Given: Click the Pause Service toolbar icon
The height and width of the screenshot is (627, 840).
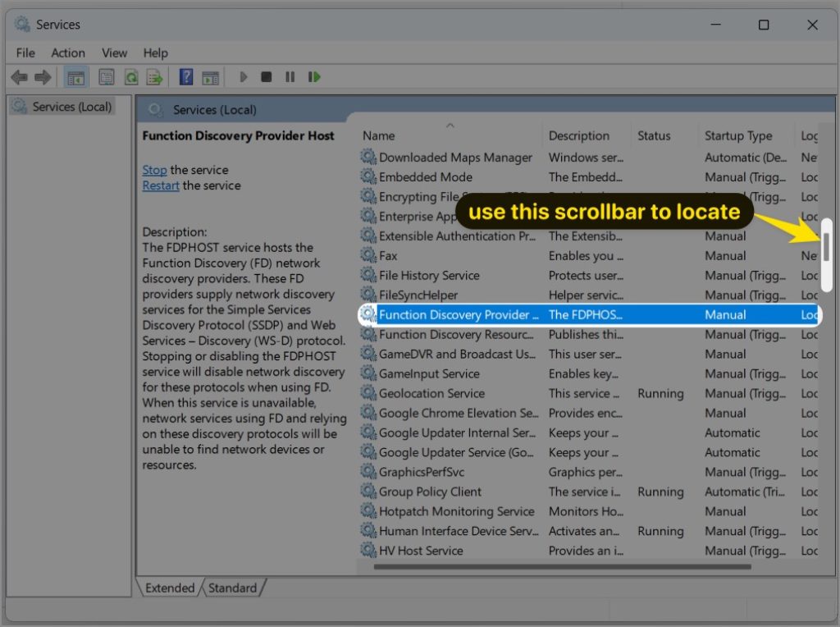Looking at the screenshot, I should coord(290,77).
